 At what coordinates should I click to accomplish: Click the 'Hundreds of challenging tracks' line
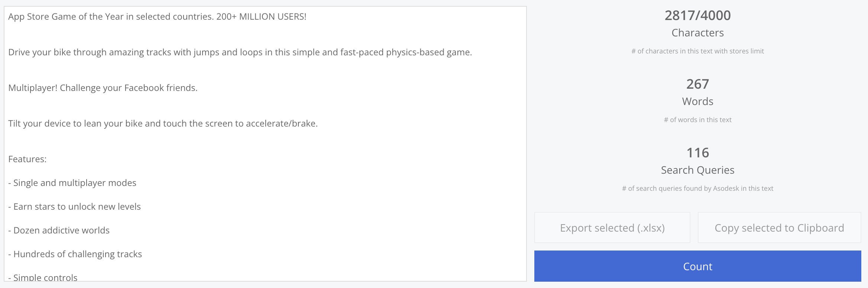75,254
